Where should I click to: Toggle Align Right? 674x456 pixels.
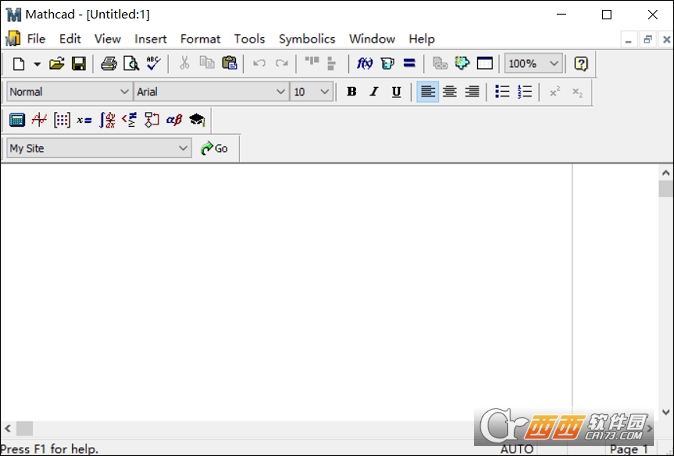click(x=472, y=92)
